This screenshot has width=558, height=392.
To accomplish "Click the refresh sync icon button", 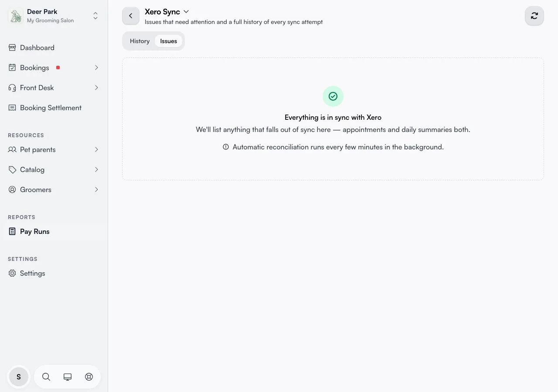I will tap(534, 16).
